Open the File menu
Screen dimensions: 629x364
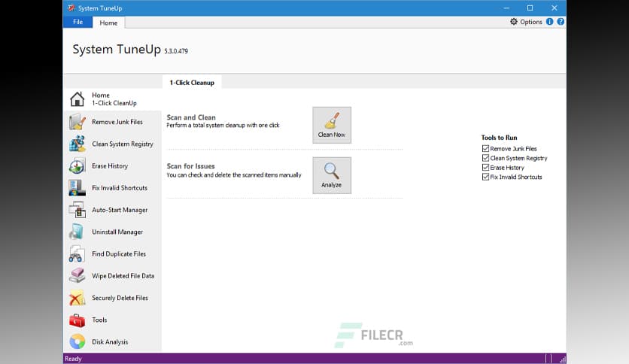77,22
